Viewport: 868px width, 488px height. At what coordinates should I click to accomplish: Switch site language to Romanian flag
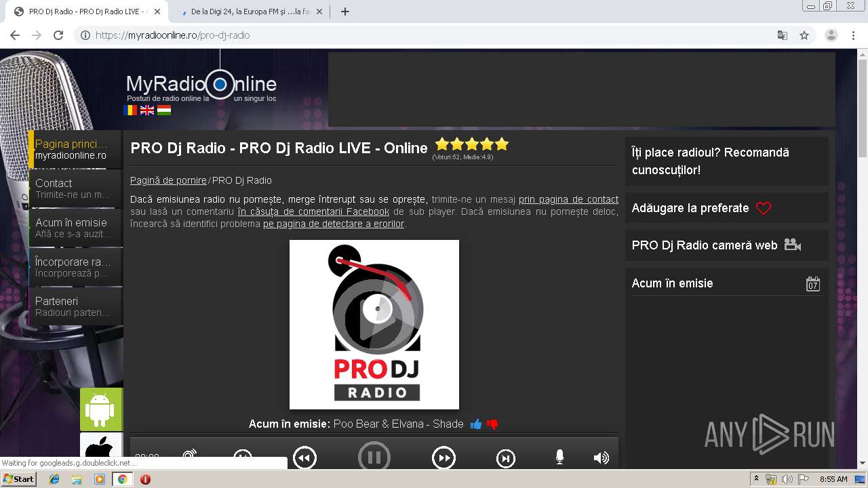130,110
